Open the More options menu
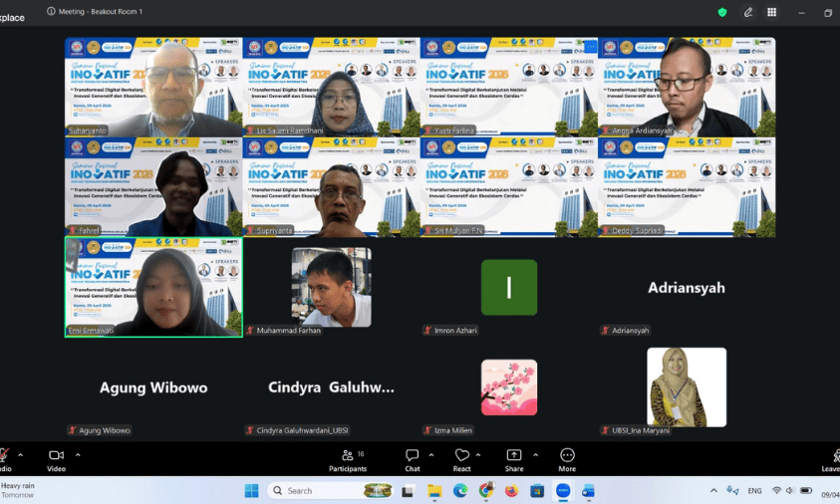 click(567, 457)
